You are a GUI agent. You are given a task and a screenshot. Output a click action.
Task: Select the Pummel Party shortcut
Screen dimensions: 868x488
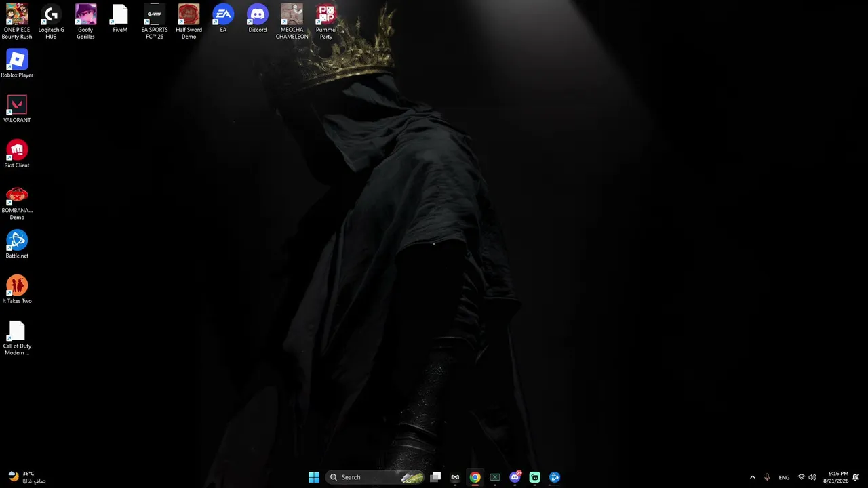coord(326,21)
